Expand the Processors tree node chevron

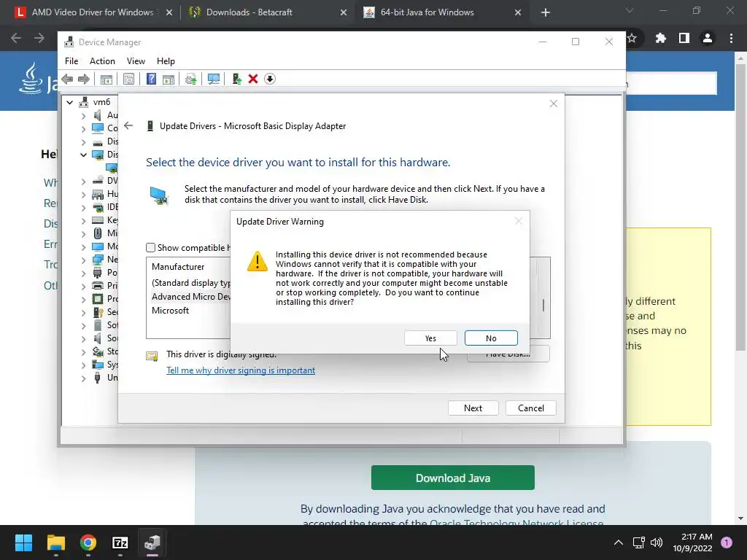coord(83,300)
